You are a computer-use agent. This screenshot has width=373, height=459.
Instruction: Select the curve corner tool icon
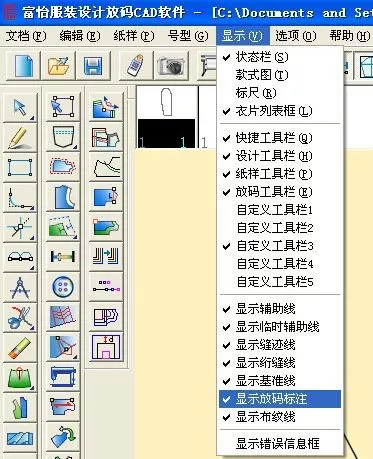coord(20,197)
